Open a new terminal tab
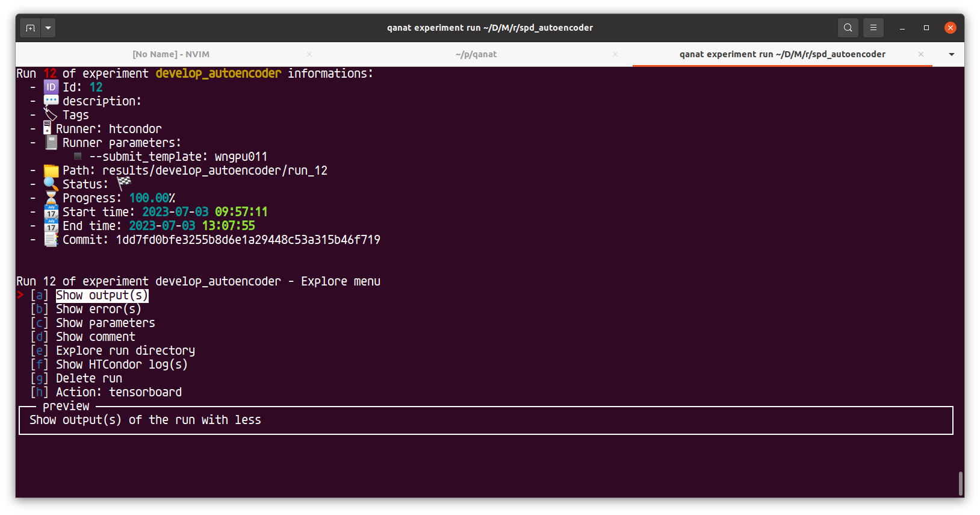980x515 pixels. pyautogui.click(x=30, y=28)
